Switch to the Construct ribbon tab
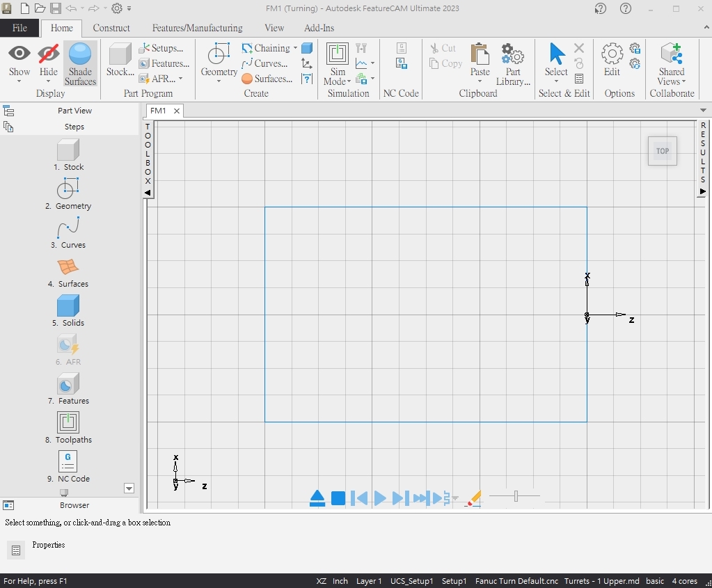The height and width of the screenshot is (588, 712). coord(111,28)
